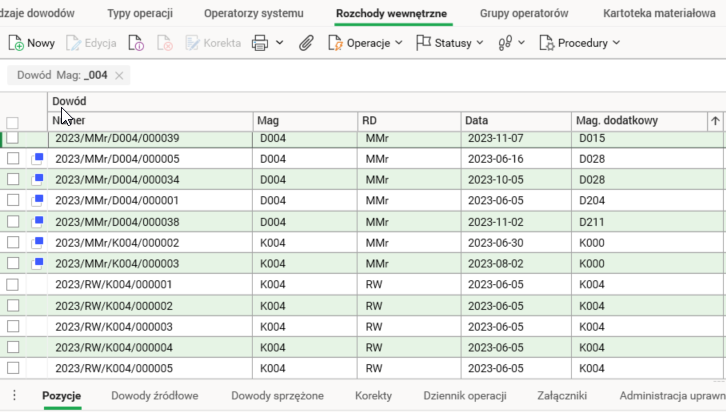This screenshot has width=726, height=412.
Task: Open the vertical dots menu
Action: tap(14, 395)
